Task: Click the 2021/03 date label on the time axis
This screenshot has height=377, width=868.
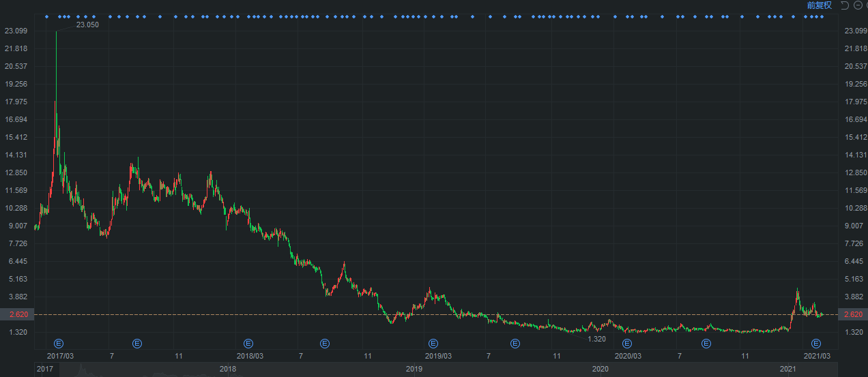Action: pos(816,356)
